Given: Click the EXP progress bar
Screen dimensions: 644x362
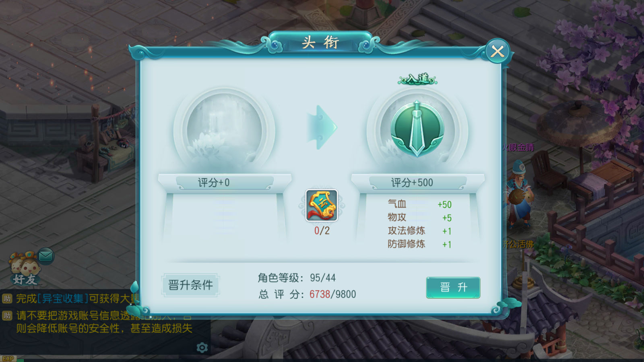Looking at the screenshot, I should pos(322,359).
